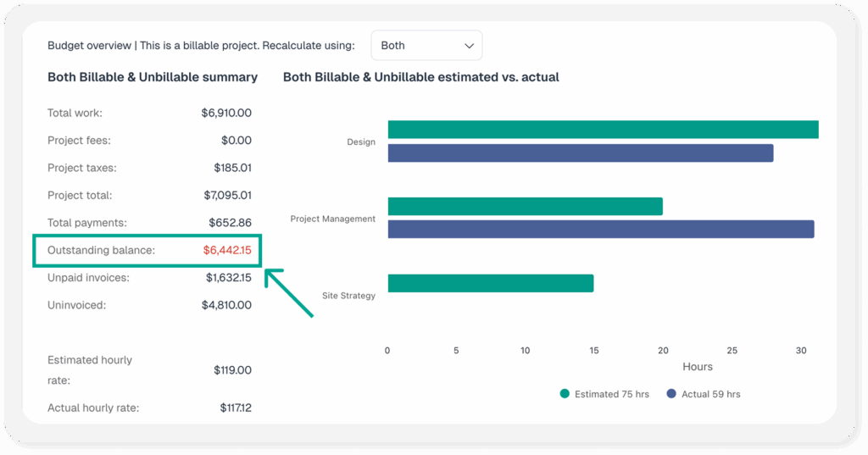The height and width of the screenshot is (455, 868).
Task: Click the "Site Strategy" chart axis label
Action: [348, 296]
